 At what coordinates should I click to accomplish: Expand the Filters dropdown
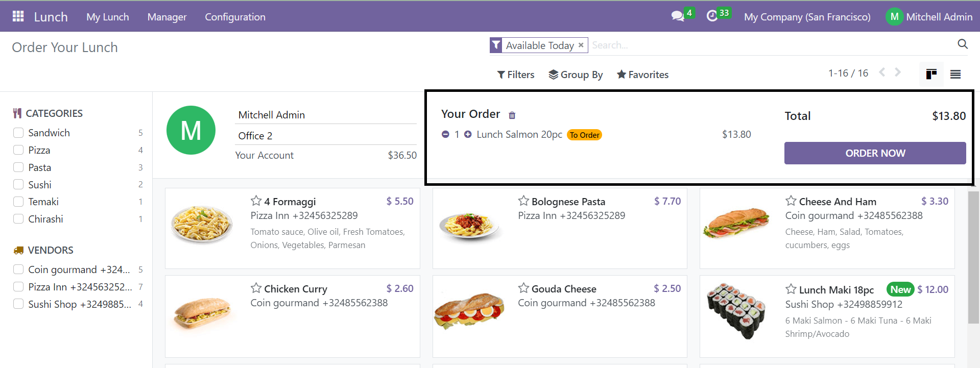(x=516, y=75)
